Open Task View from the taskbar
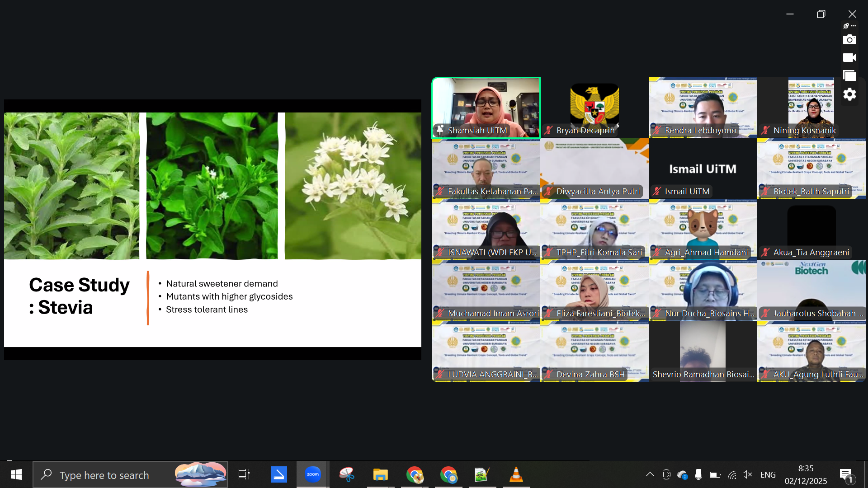 coord(244,474)
